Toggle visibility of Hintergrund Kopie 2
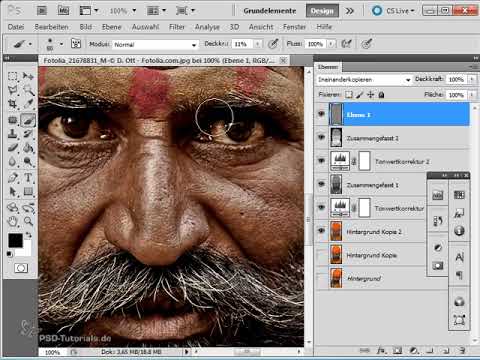Screen dimensions: 480x360 pos(321,231)
